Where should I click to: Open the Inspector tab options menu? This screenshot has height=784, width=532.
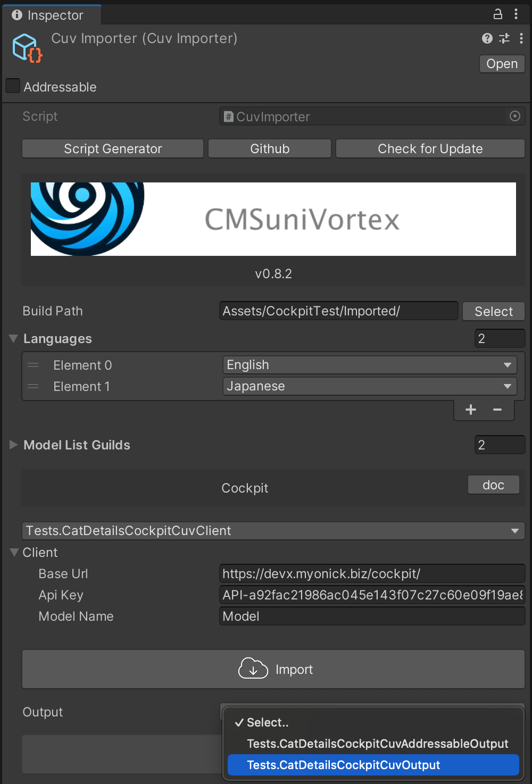516,14
